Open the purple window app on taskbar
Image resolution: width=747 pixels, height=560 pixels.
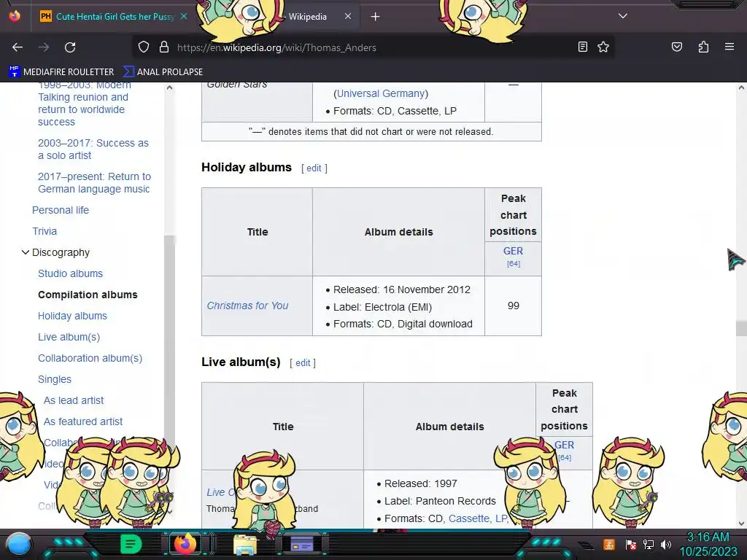302,544
